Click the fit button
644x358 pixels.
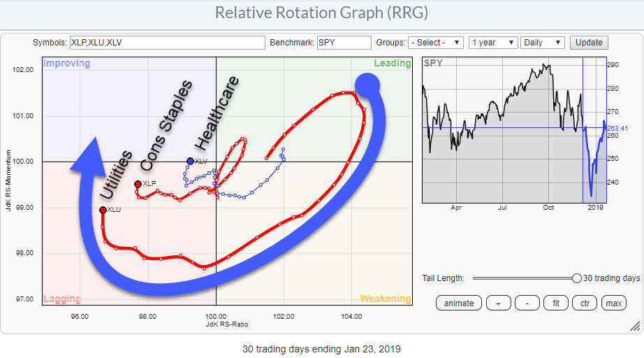[555, 303]
